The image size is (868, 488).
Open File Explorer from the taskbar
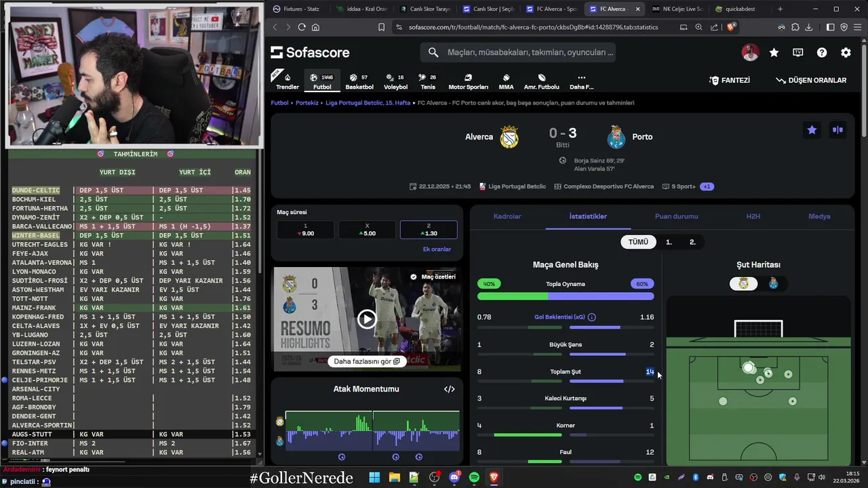pos(394,477)
